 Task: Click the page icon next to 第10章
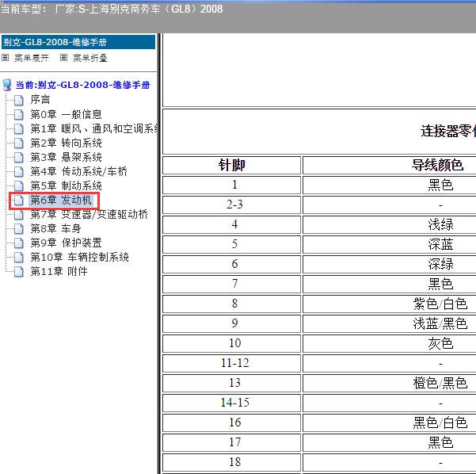[x=19, y=257]
